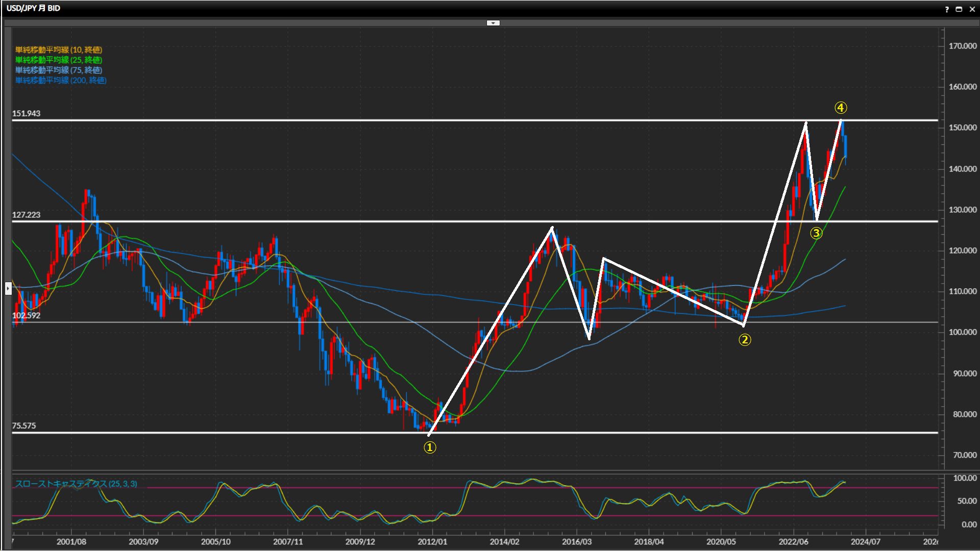Click the 150.000 price axis label
The height and width of the screenshot is (551, 980).
[x=962, y=128]
